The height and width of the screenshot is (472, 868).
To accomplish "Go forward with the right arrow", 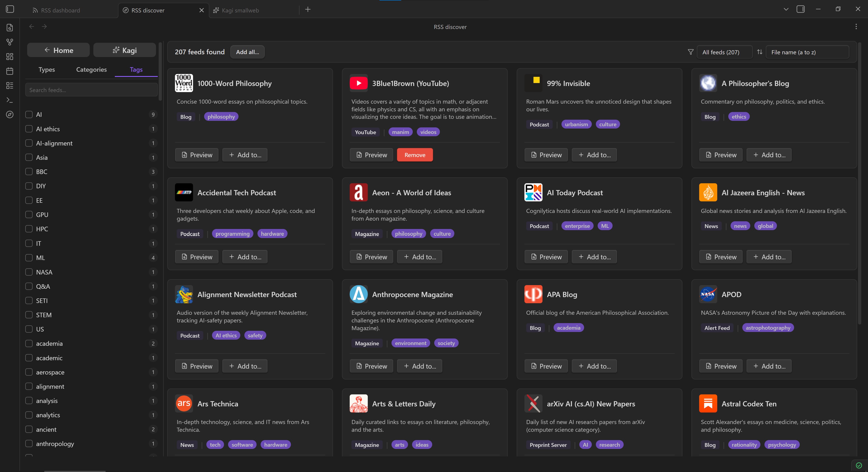I will tap(44, 27).
